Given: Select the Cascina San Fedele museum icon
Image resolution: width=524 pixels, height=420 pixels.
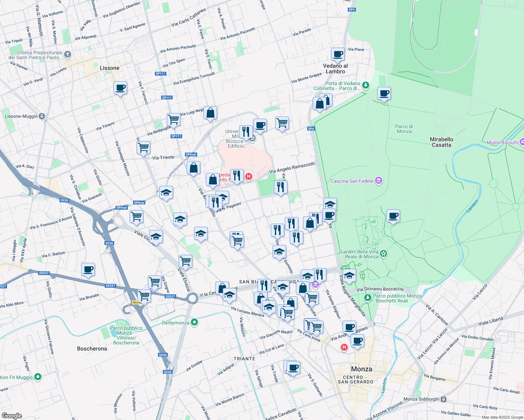Looking at the screenshot, I should point(379,181).
